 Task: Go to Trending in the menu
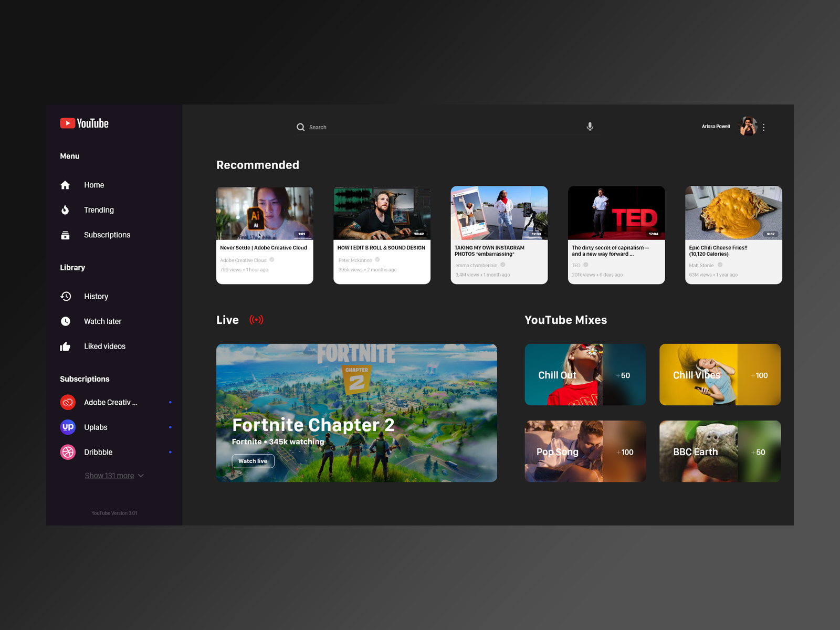click(99, 210)
